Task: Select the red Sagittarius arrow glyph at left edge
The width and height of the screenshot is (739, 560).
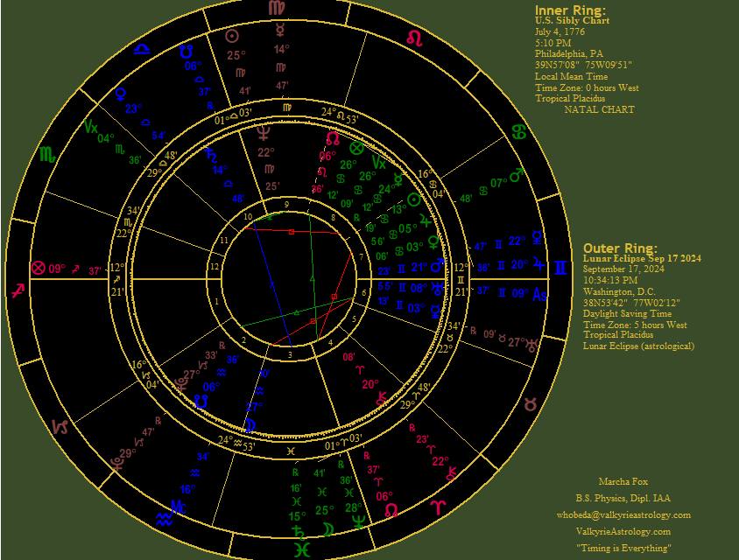Action: click(x=17, y=290)
